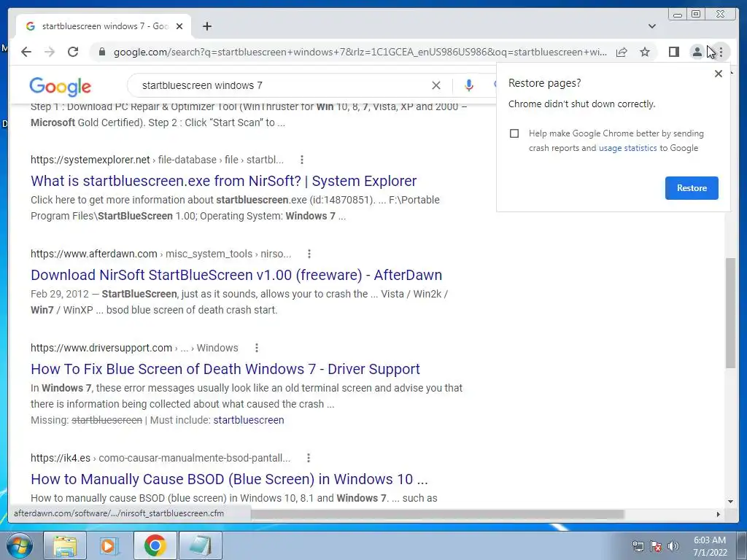The width and height of the screenshot is (747, 560).
Task: Dismiss the Restore pages popup
Action: pyautogui.click(x=719, y=74)
